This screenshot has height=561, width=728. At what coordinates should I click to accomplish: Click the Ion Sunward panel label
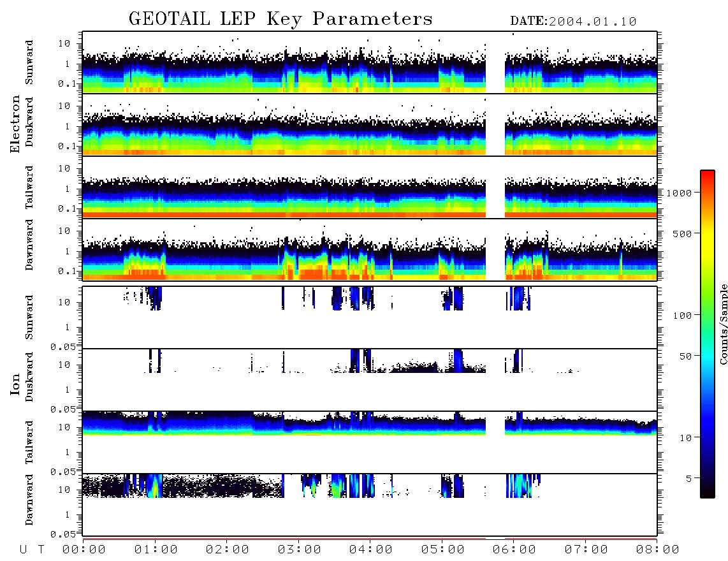click(29, 317)
